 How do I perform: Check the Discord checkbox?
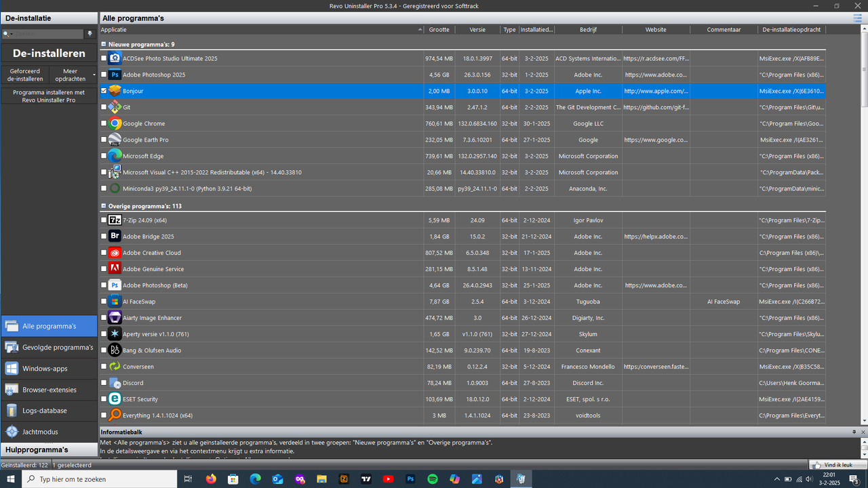(104, 383)
